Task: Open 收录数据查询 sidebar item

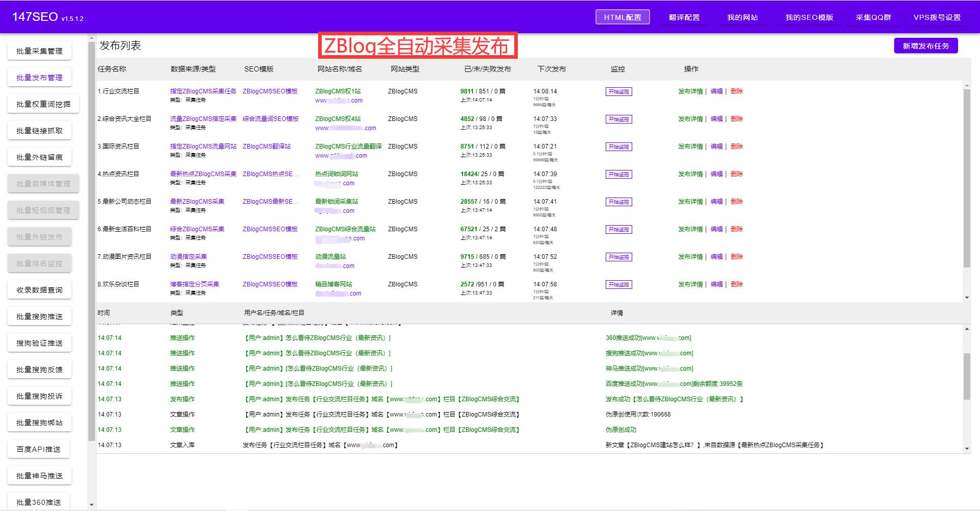Action: coord(39,290)
